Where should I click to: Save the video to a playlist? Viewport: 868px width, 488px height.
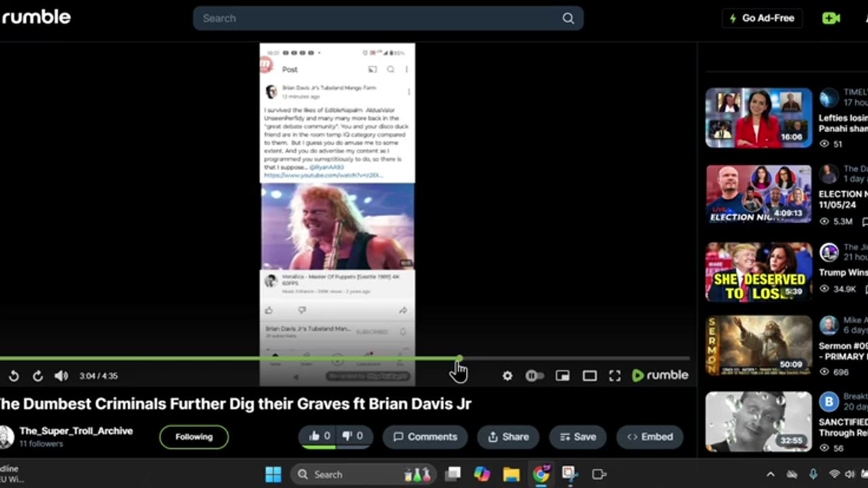pos(578,436)
